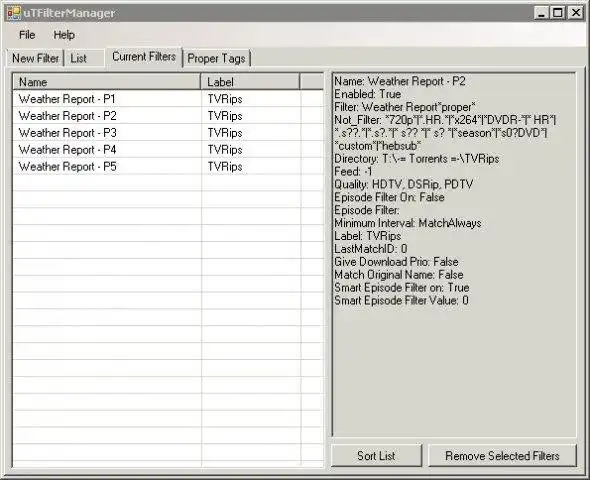Image resolution: width=590 pixels, height=480 pixels.
Task: Click the uTFilterManager title bar app icon
Action: pyautogui.click(x=14, y=13)
